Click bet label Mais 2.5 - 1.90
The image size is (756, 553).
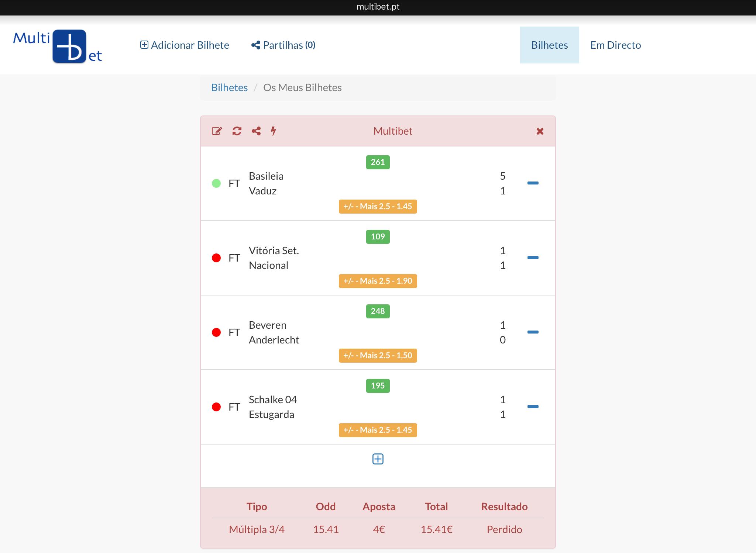tap(378, 281)
